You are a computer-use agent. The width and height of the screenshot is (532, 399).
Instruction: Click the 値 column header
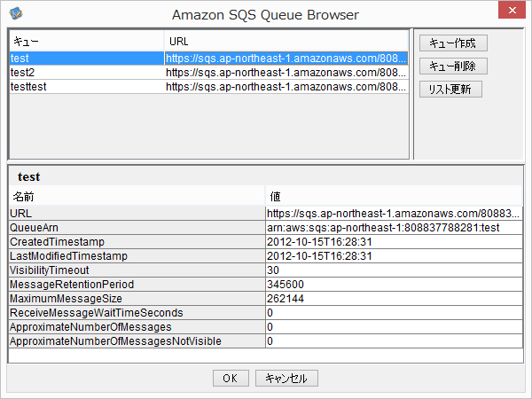pos(394,196)
